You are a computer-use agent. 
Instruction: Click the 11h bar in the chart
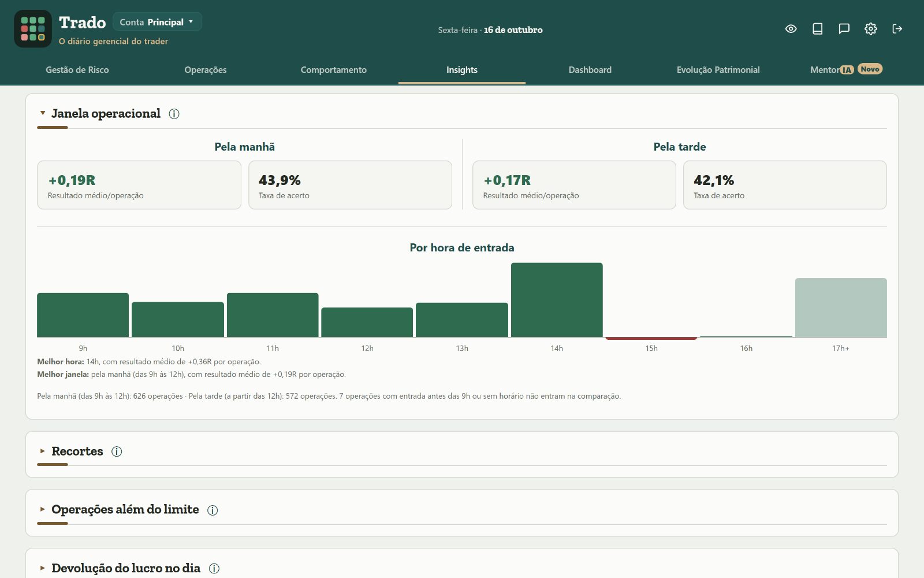273,315
